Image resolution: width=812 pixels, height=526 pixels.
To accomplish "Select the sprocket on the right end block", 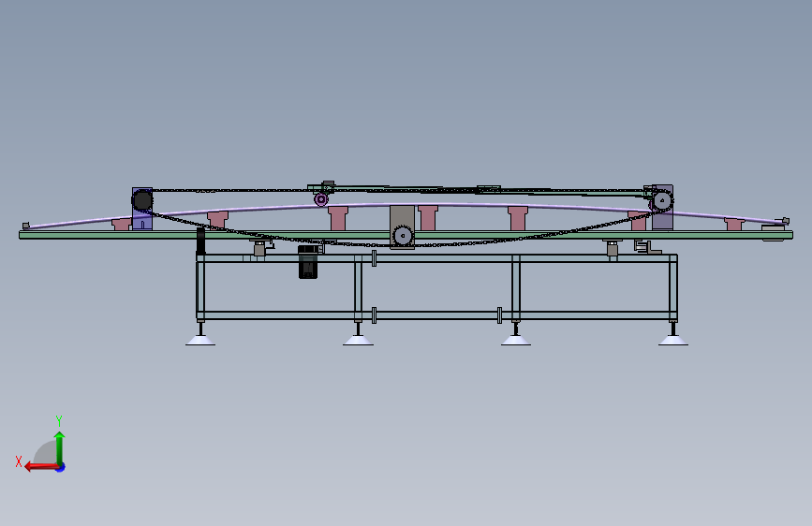I will click(x=662, y=200).
